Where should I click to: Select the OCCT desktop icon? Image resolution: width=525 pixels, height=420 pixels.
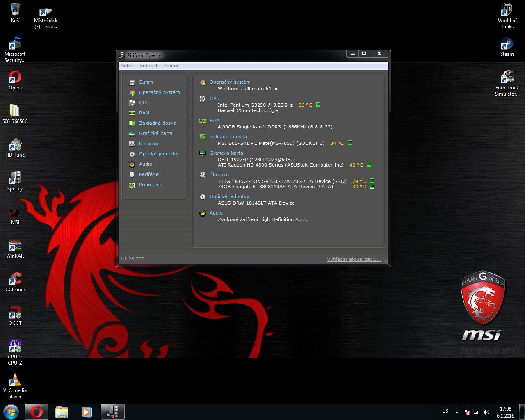click(x=15, y=316)
